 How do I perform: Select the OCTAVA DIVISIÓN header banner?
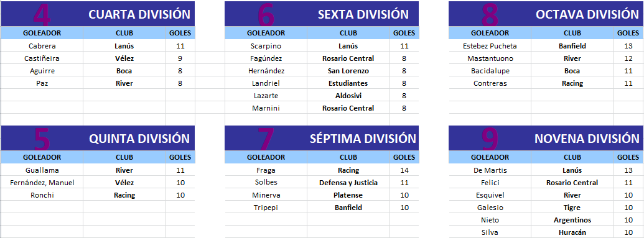tap(546, 14)
